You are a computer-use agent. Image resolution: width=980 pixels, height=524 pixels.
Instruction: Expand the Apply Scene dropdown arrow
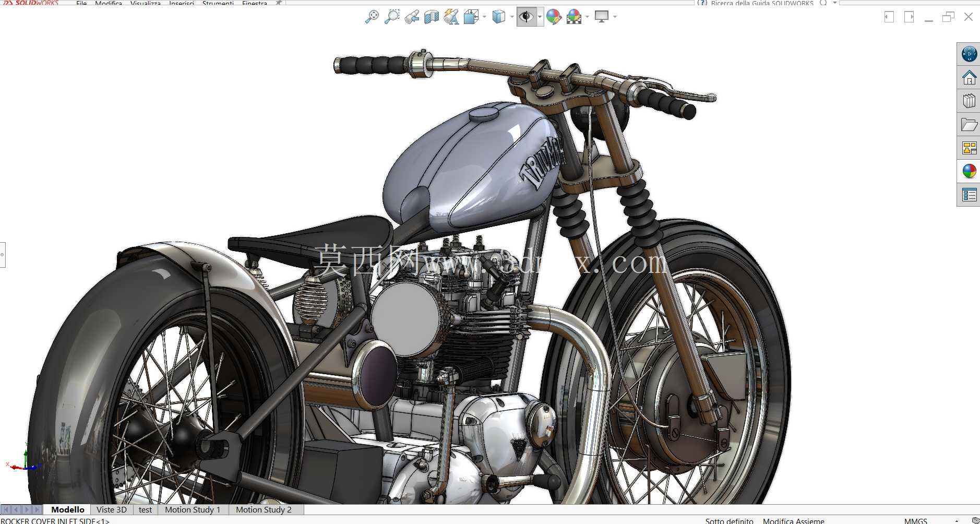[587, 17]
